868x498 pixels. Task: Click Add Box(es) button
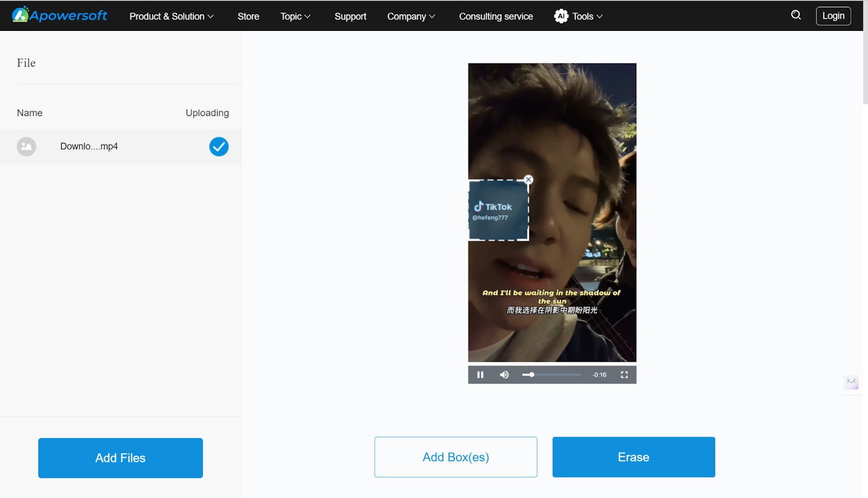pyautogui.click(x=456, y=457)
